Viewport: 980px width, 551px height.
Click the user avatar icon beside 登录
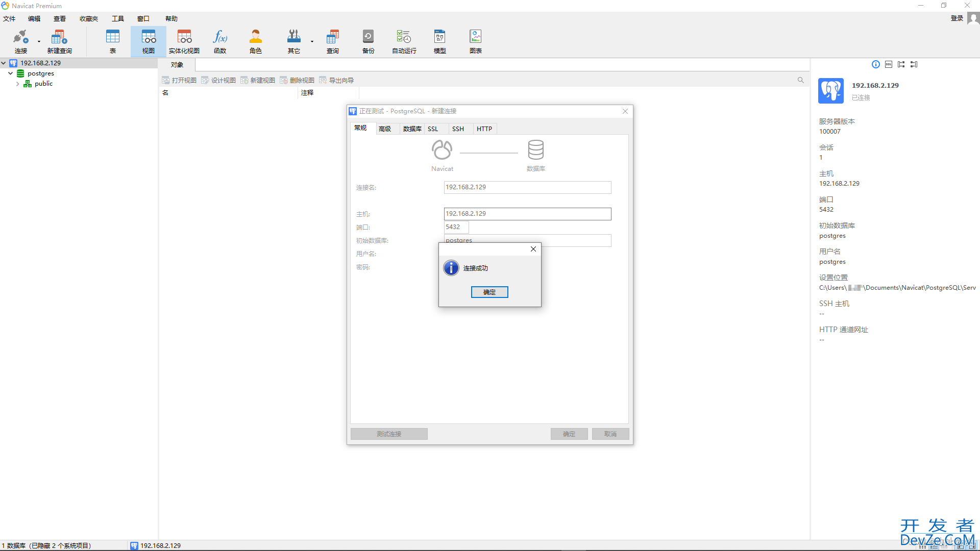coord(973,18)
